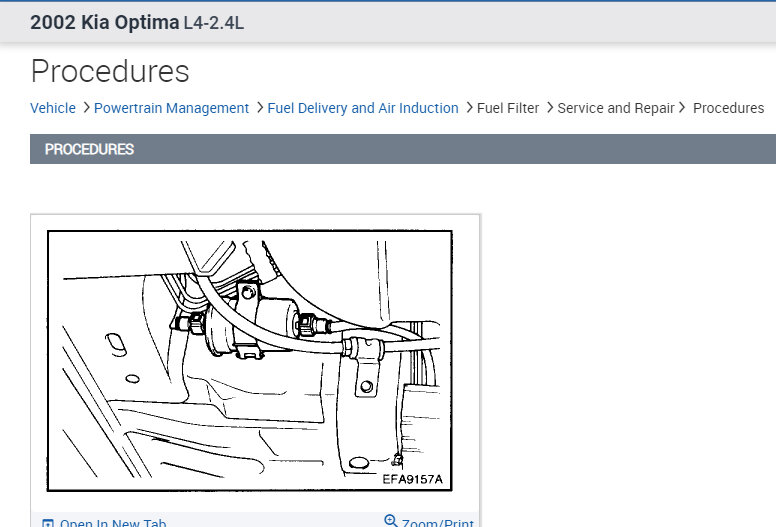Click the Zoom/Print magnifier icon
Image resolution: width=776 pixels, height=527 pixels.
point(390,521)
